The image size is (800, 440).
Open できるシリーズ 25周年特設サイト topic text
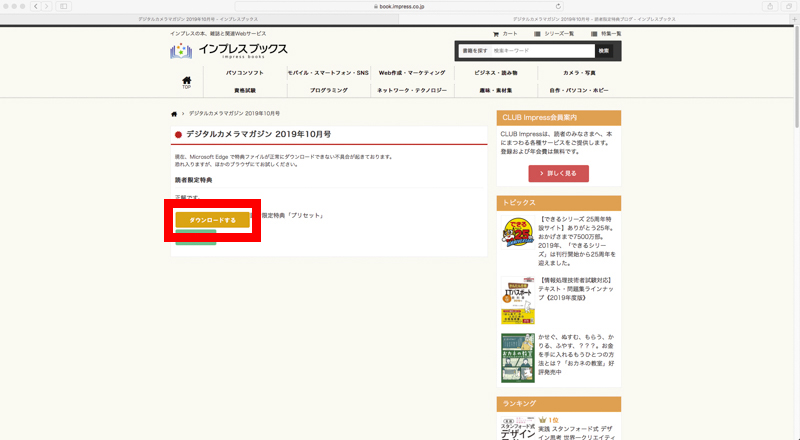coord(577,241)
